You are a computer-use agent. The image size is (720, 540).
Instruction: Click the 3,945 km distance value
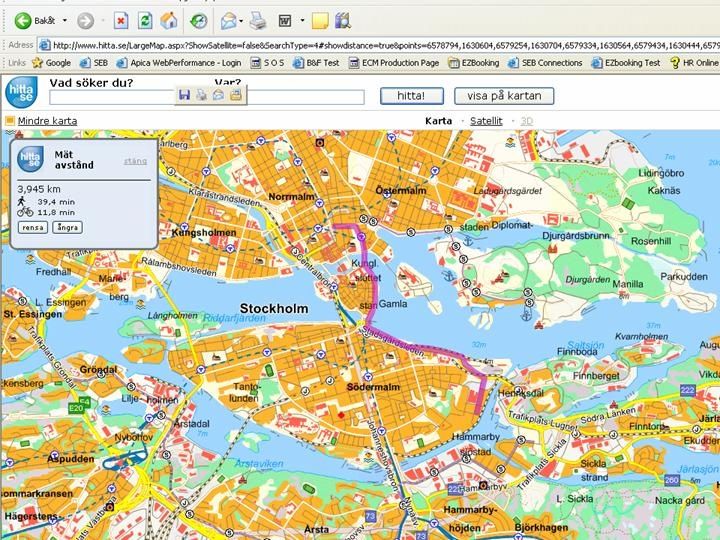tap(39, 189)
